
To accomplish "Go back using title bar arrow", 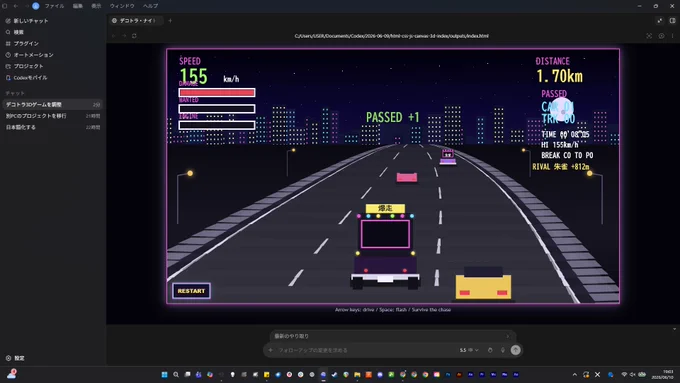I will (16, 6).
